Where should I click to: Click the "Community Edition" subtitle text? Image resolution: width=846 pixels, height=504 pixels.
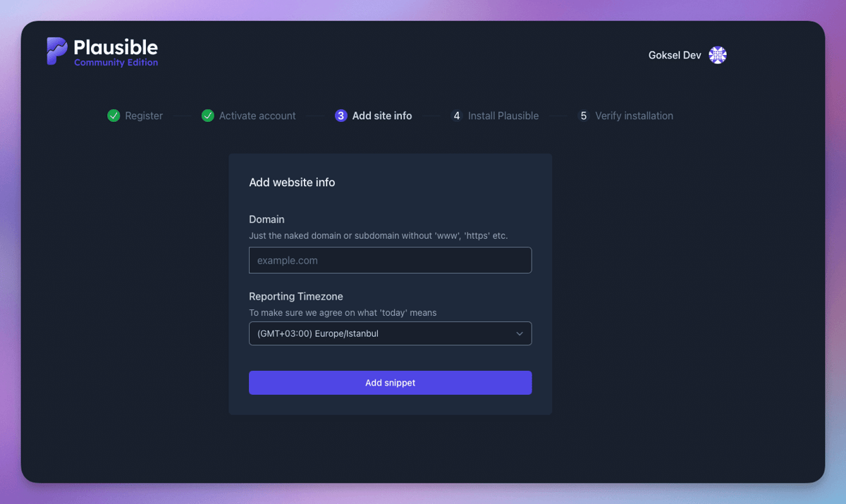pos(116,63)
